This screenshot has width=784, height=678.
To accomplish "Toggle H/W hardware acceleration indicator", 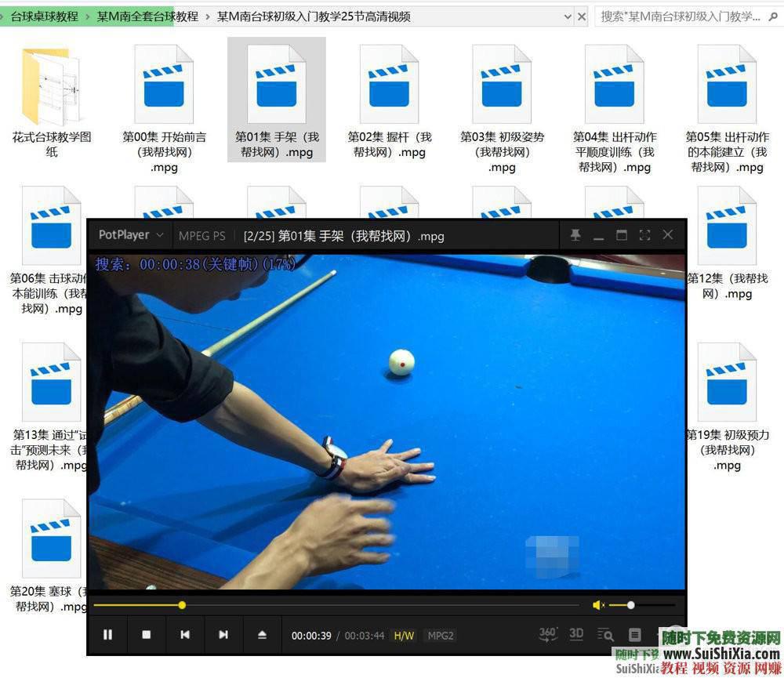I will click(x=404, y=636).
